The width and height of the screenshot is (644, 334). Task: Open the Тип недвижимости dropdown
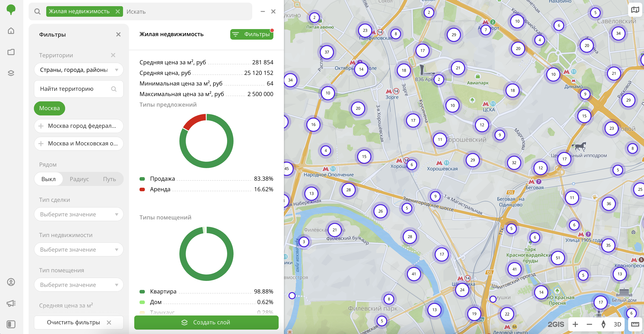pyautogui.click(x=79, y=250)
